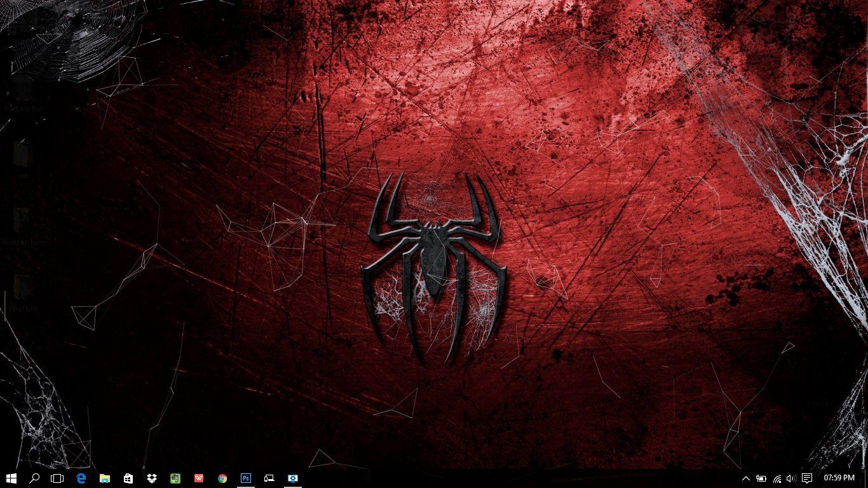Screen dimensions: 868x488
Task: Launch Google Chrome from the taskbar
Action: pyautogui.click(x=222, y=478)
